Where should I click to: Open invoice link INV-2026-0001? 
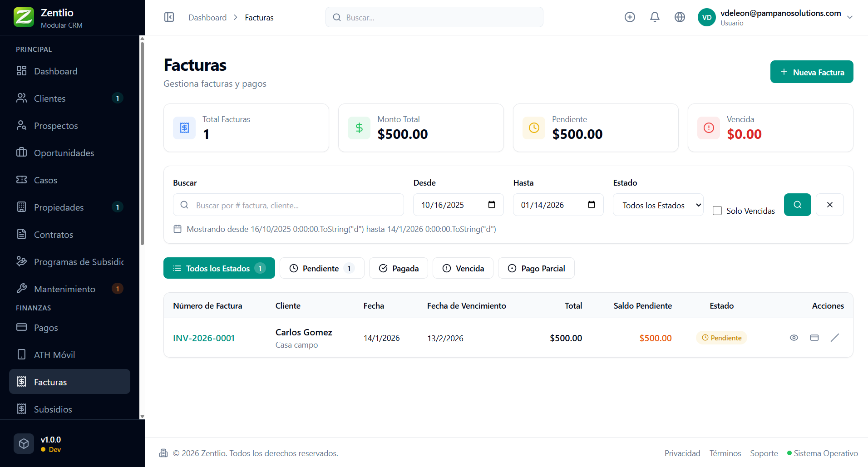point(204,338)
